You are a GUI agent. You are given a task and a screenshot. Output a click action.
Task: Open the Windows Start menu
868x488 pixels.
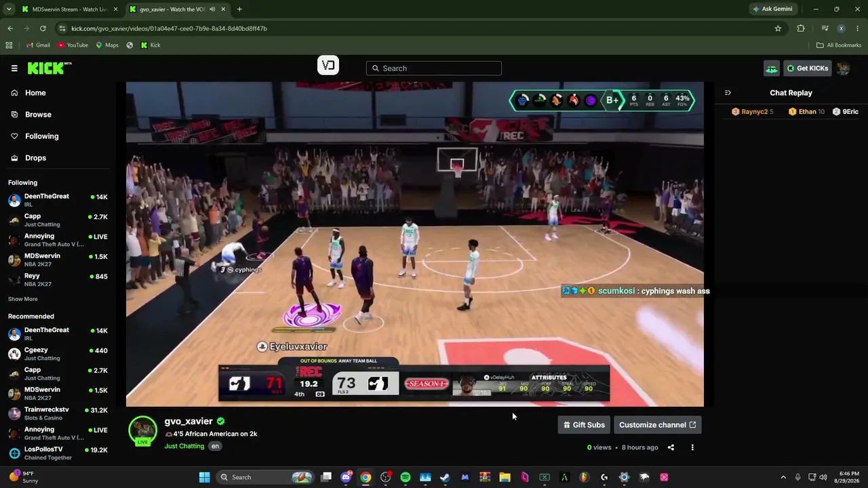[x=204, y=477]
